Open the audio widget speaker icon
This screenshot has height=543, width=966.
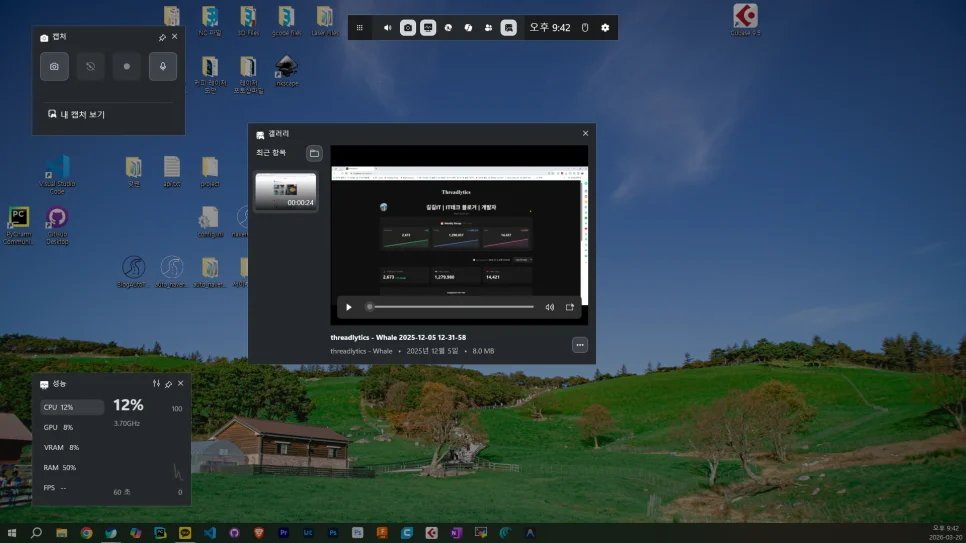tap(388, 28)
